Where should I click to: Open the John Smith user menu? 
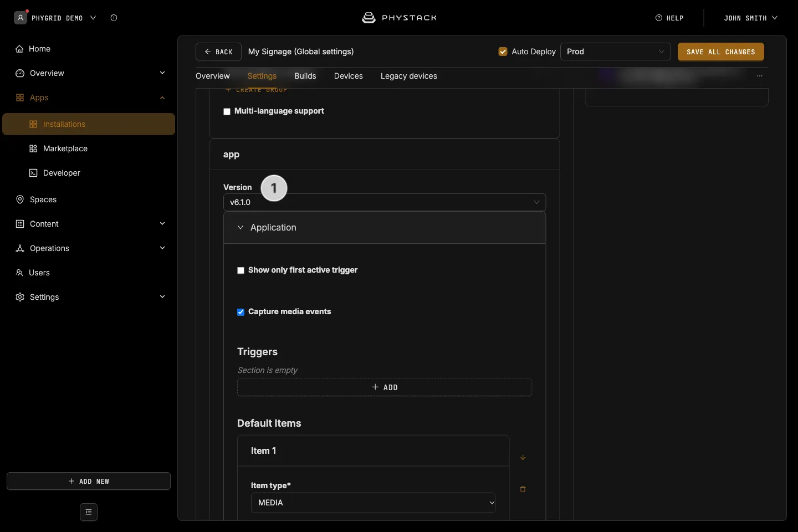(751, 18)
